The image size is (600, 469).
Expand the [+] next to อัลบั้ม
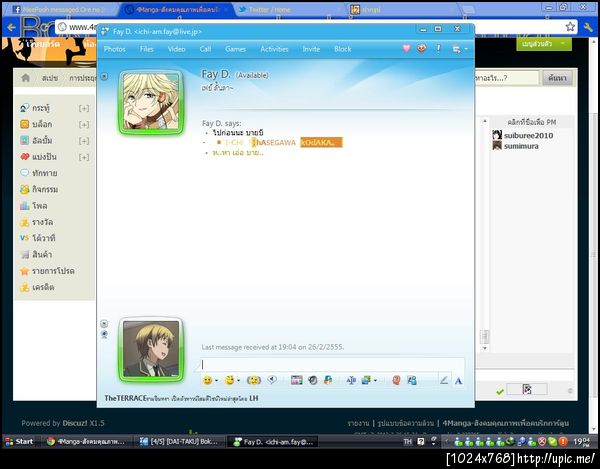pyautogui.click(x=84, y=141)
